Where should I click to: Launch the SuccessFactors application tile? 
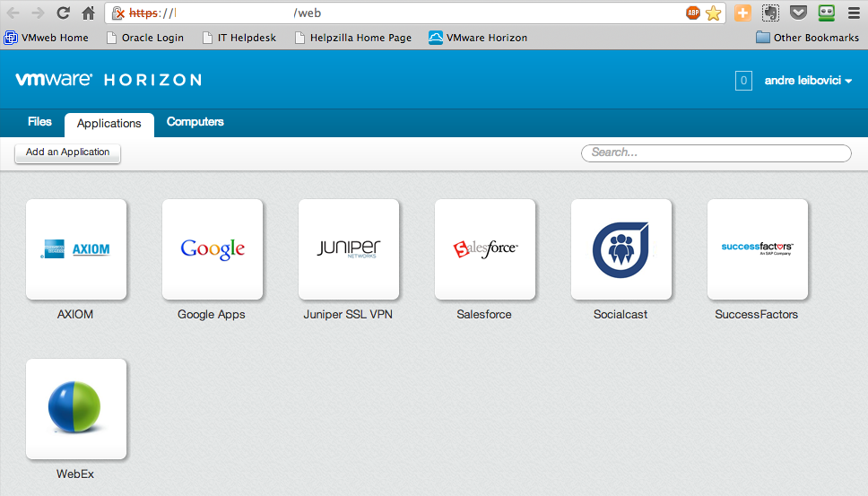pyautogui.click(x=758, y=249)
